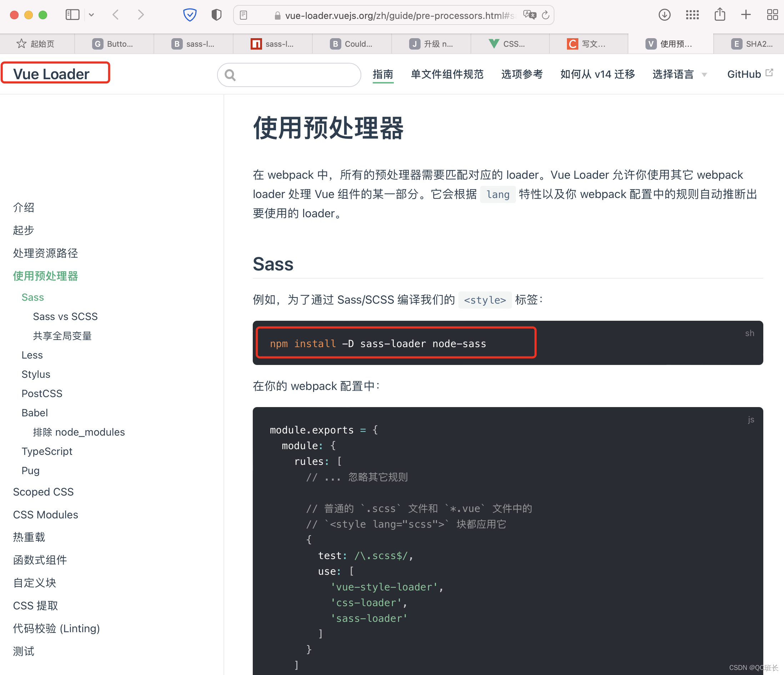Open the extensions grid icon

[x=692, y=15]
